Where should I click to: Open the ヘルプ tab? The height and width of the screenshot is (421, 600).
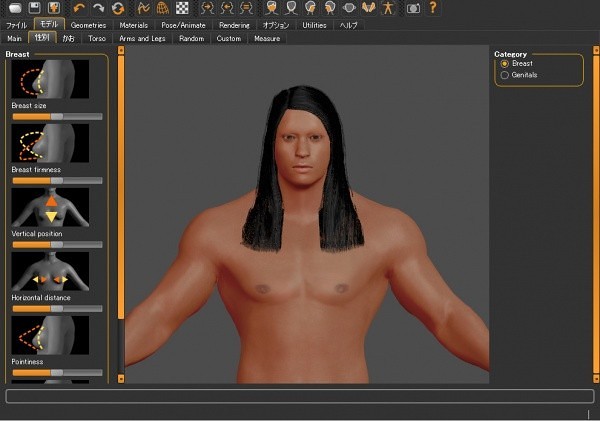click(x=349, y=25)
